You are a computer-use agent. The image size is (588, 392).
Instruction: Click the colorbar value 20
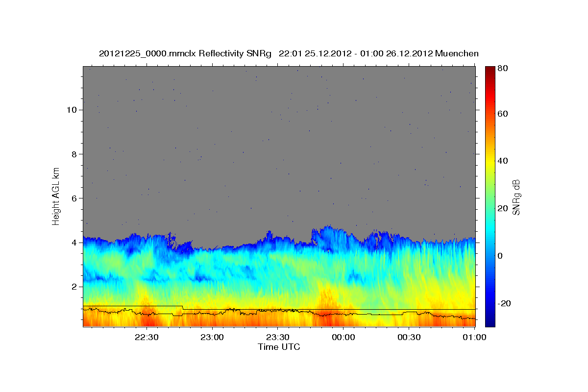coord(503,208)
